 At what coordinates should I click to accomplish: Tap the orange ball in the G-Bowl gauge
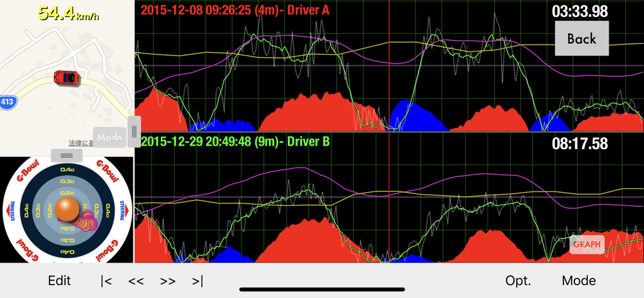pyautogui.click(x=66, y=210)
